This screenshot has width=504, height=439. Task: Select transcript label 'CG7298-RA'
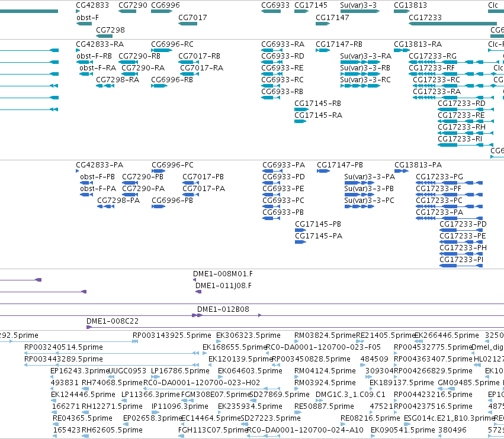click(x=118, y=80)
